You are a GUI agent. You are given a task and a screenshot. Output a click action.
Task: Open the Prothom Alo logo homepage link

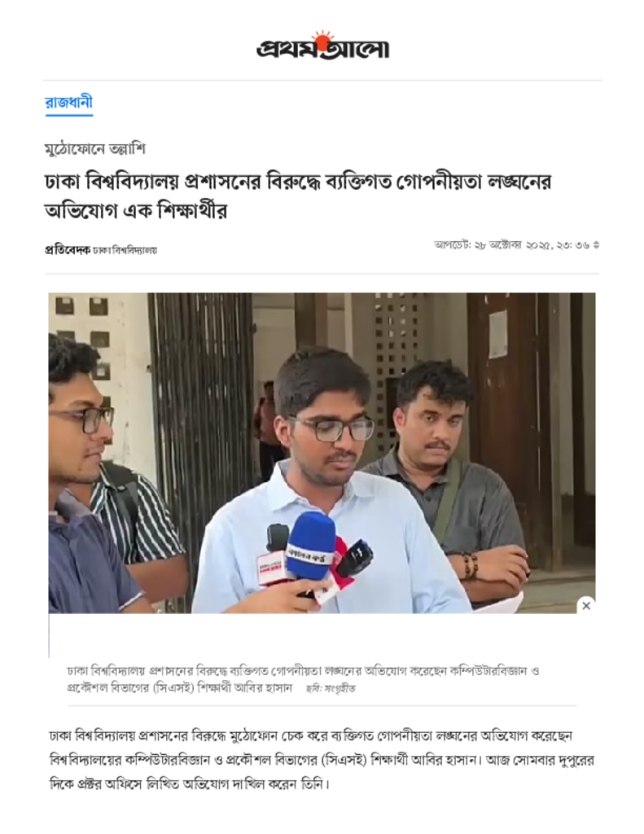(x=322, y=46)
